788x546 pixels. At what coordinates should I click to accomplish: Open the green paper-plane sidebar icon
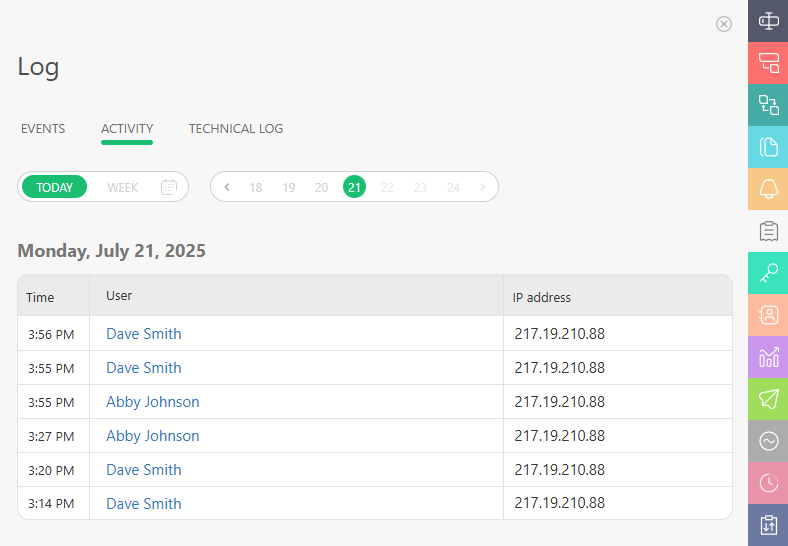pyautogui.click(x=768, y=399)
